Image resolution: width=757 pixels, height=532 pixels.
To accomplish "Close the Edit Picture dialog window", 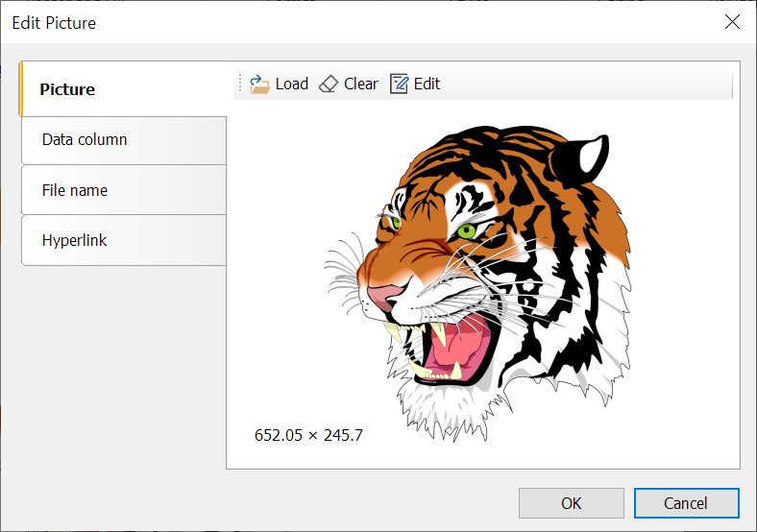I will click(732, 22).
